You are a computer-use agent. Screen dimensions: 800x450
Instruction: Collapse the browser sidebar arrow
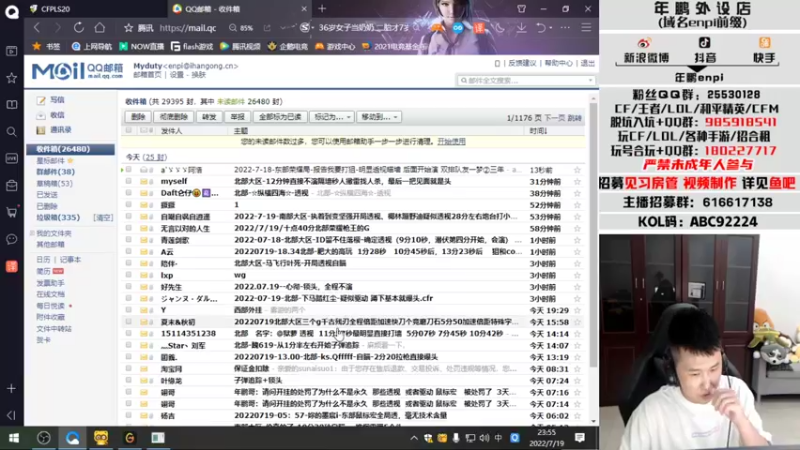point(11,415)
